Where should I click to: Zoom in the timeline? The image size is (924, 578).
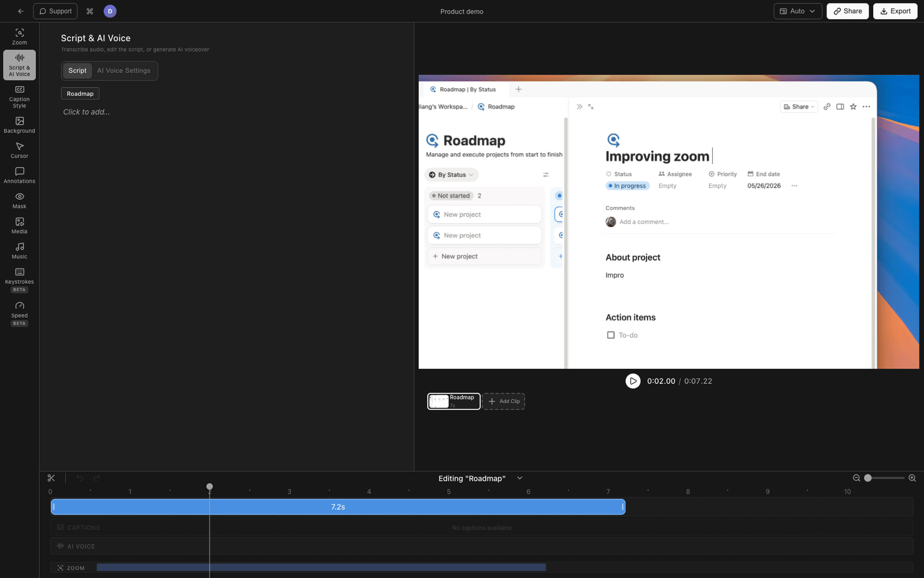point(912,478)
